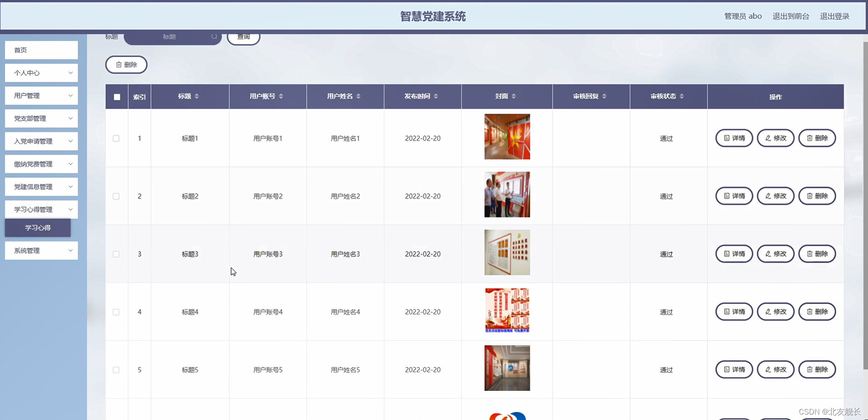This screenshot has width=868, height=420.
Task: Click sort arrows on 发布时间 column header
Action: click(436, 96)
